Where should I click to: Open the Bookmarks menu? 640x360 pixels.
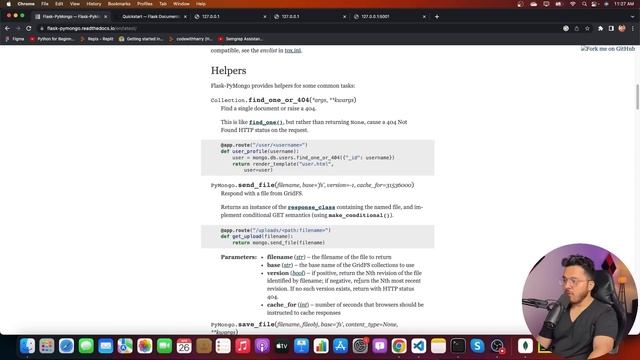coord(119,4)
